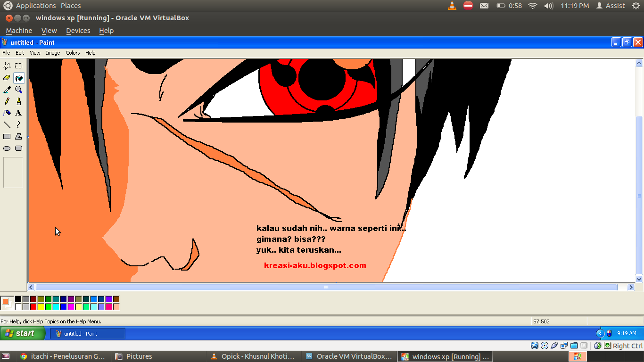Open VirtualBox Machine menu

click(19, 31)
